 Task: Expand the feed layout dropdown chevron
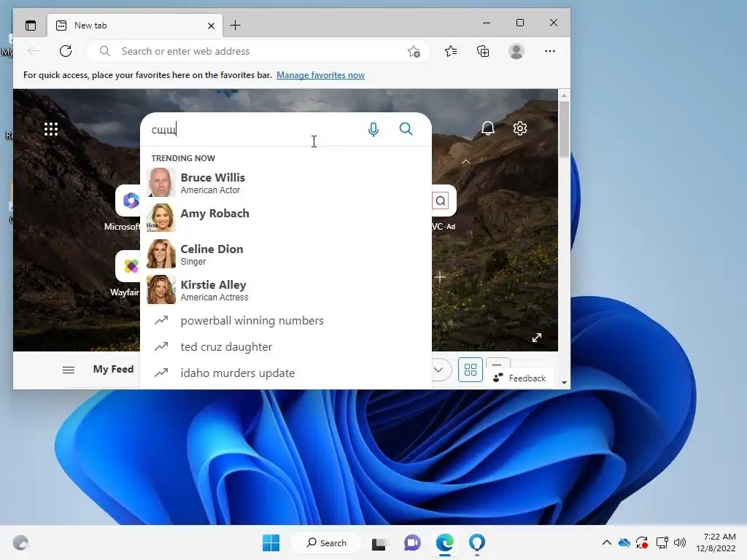pyautogui.click(x=438, y=370)
